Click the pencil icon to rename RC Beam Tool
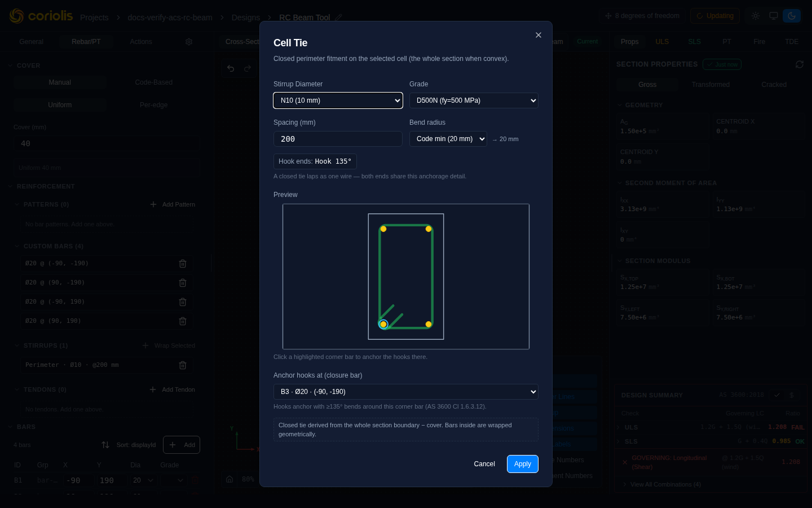812x508 pixels. point(338,17)
